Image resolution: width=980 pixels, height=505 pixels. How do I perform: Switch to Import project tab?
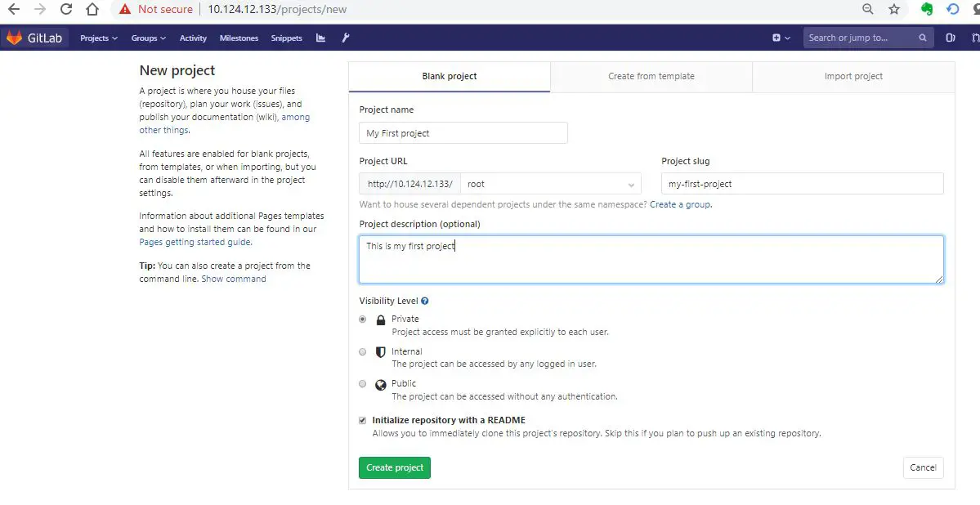coord(853,76)
